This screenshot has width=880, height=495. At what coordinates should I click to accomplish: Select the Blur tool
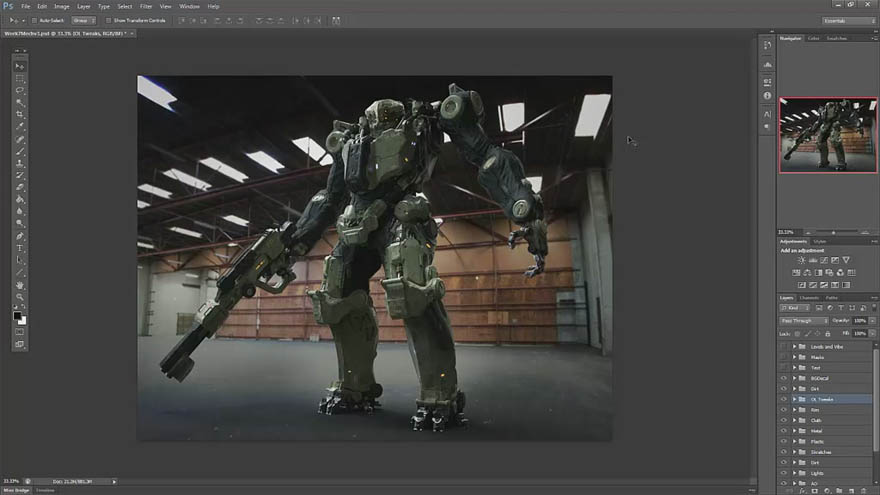(x=20, y=212)
